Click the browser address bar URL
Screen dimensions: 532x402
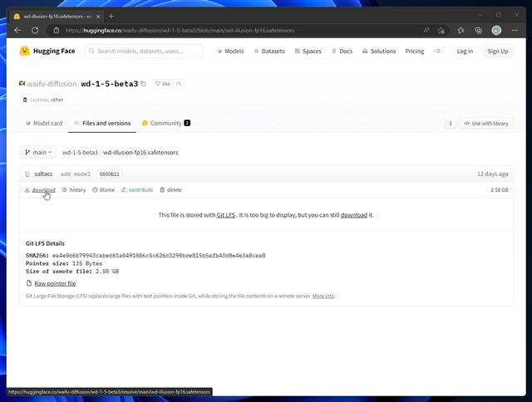(x=180, y=31)
